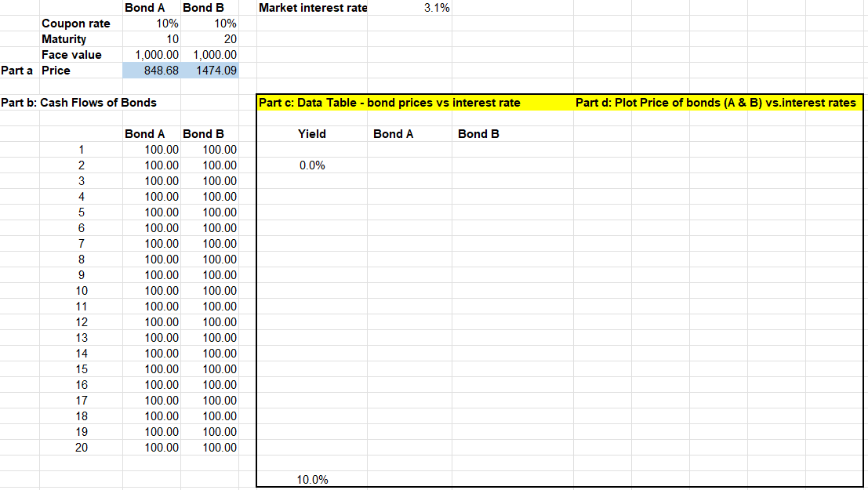The image size is (868, 490).
Task: Click the yellow Part d: Plot Price header
Action: (x=715, y=103)
